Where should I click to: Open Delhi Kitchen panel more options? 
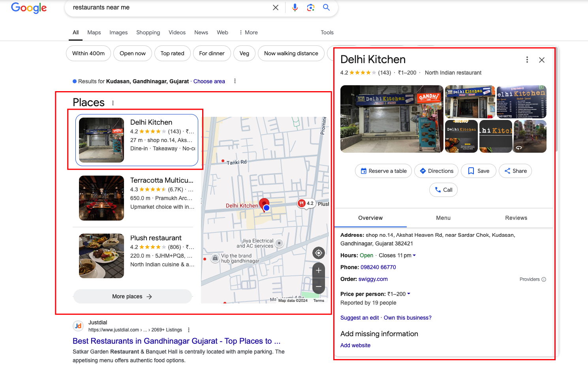(527, 60)
